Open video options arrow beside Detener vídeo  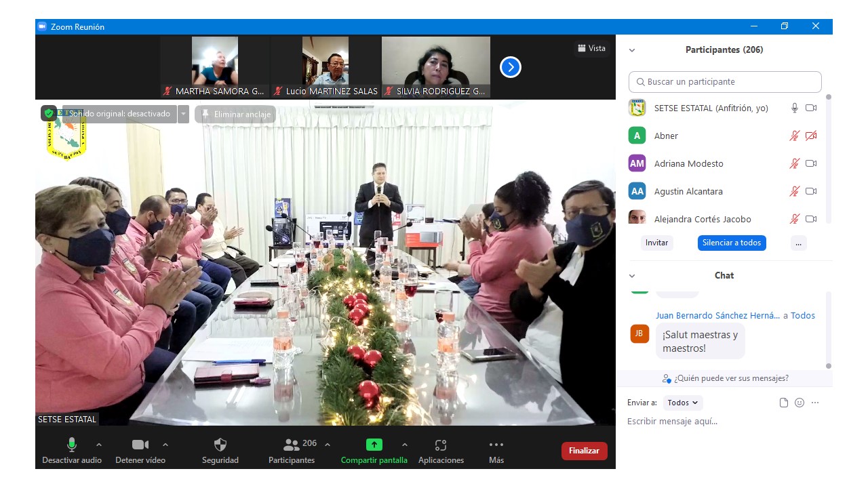click(x=165, y=445)
